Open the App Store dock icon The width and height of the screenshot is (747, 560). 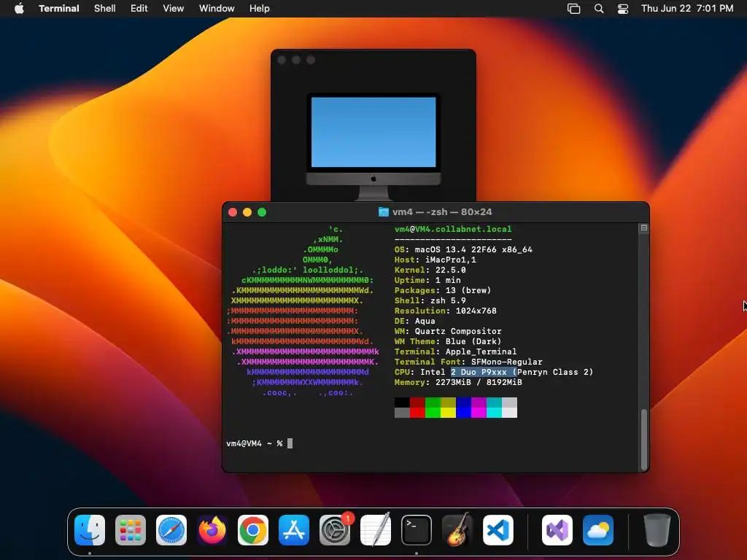click(294, 530)
